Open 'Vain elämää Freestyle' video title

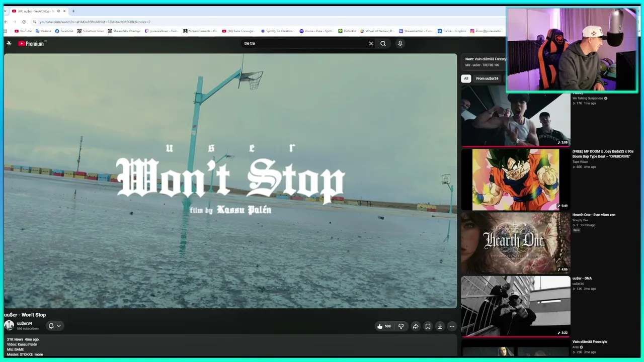click(x=590, y=341)
